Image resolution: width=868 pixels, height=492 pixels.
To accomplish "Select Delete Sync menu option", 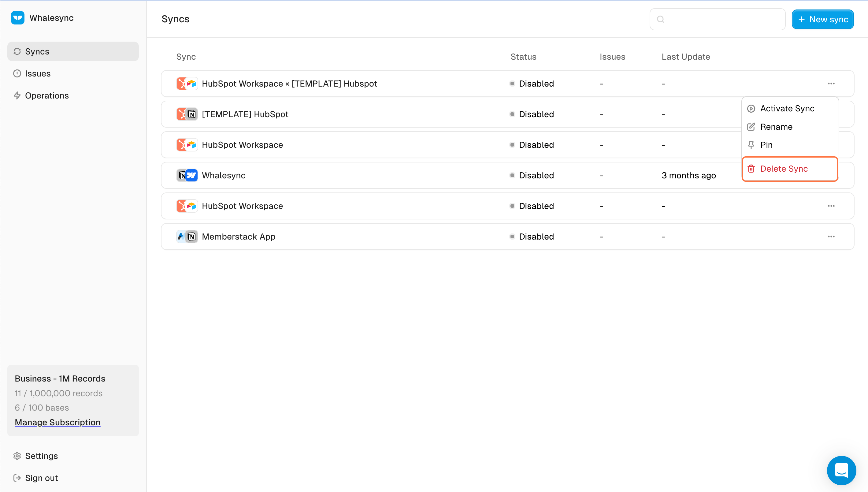I will coord(784,169).
